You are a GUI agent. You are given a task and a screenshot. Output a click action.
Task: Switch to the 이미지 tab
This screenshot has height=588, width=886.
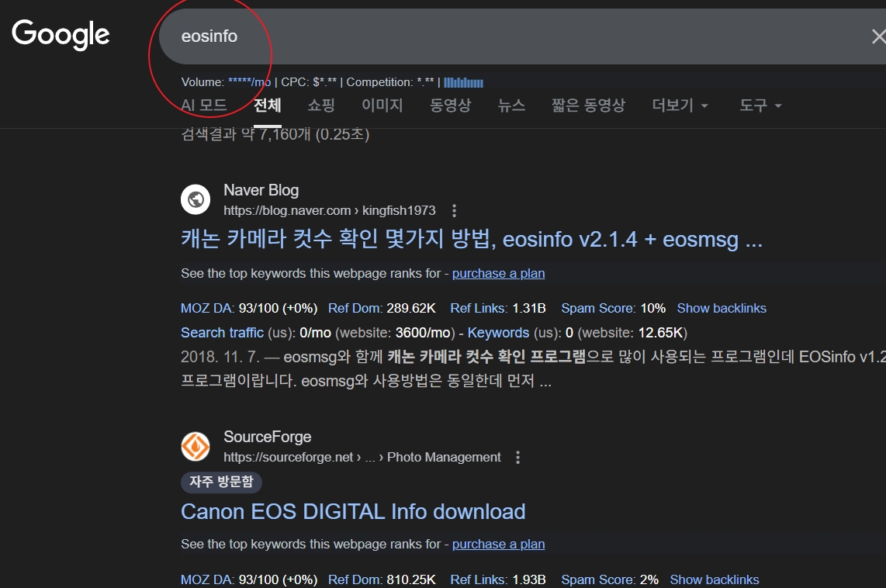pos(382,105)
